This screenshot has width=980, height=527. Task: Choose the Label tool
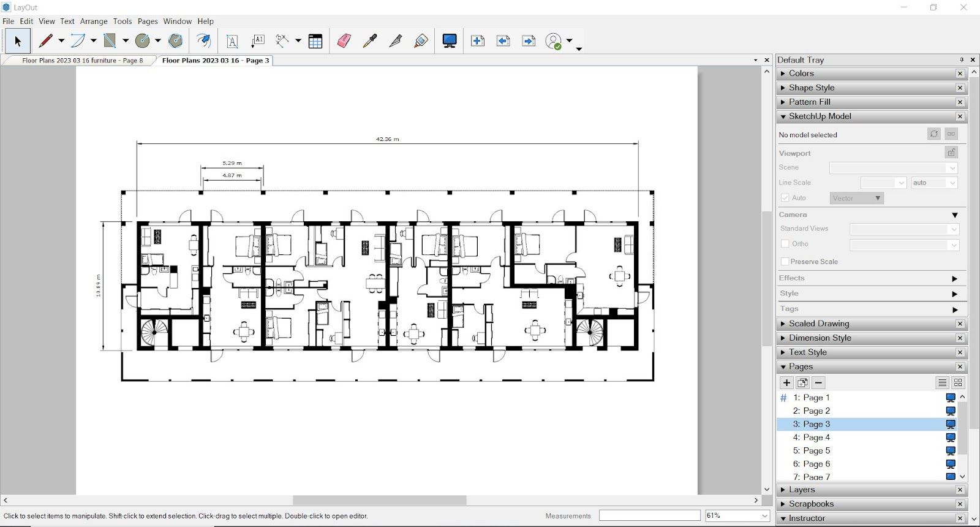click(x=258, y=41)
